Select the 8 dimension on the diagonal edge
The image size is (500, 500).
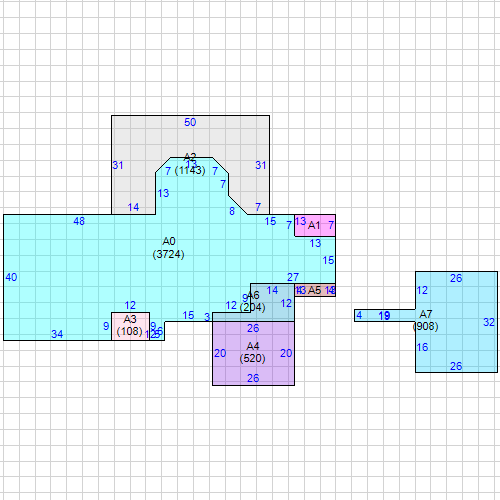point(232,211)
